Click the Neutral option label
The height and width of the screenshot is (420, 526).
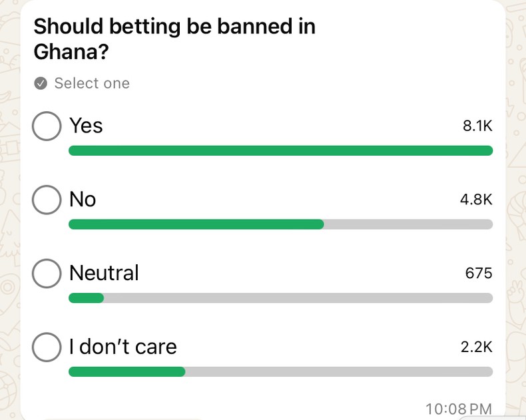105,273
